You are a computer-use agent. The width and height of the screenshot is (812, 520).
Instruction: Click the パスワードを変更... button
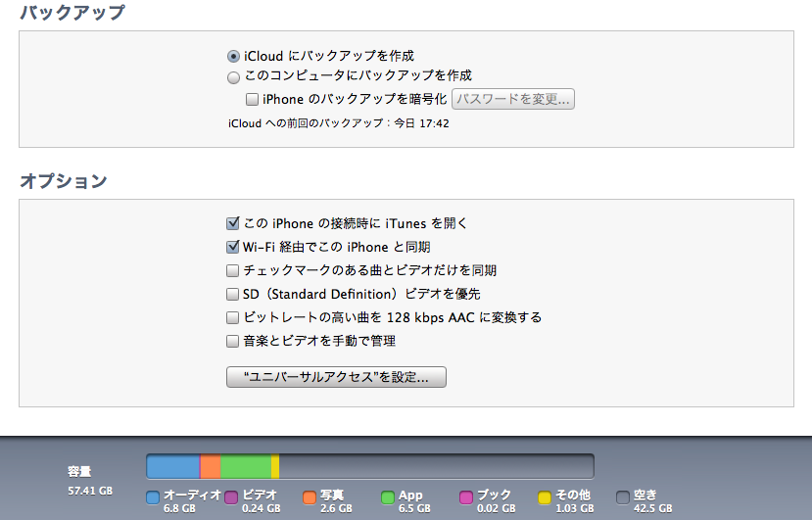tap(512, 99)
